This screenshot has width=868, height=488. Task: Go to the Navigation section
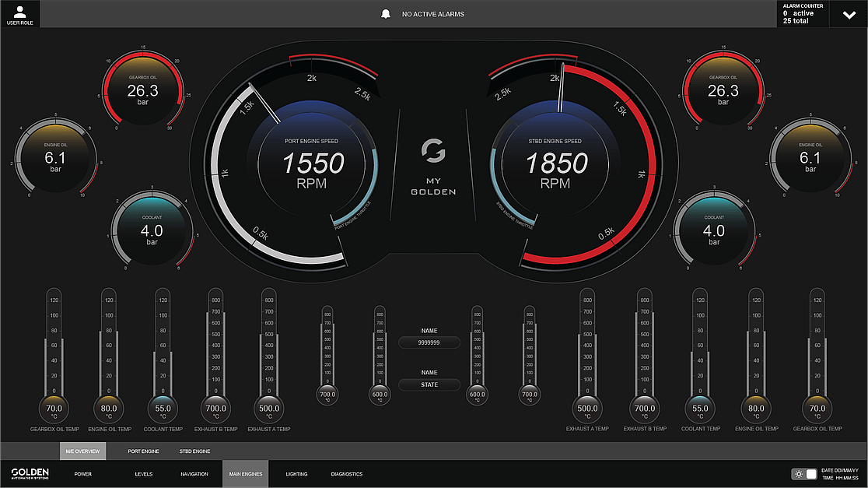[194, 474]
